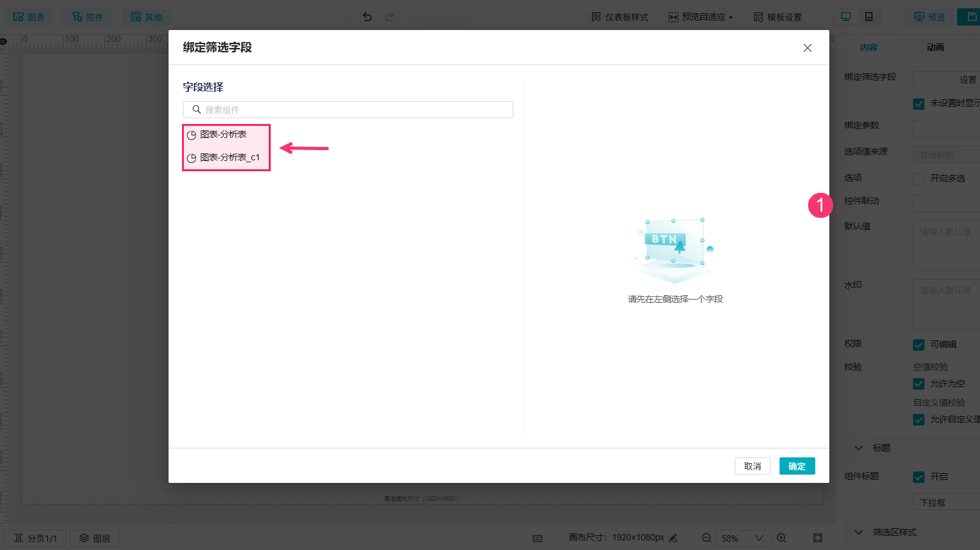The image size is (980, 550).
Task: Open 模板设置 in toolbar
Action: pyautogui.click(x=778, y=17)
